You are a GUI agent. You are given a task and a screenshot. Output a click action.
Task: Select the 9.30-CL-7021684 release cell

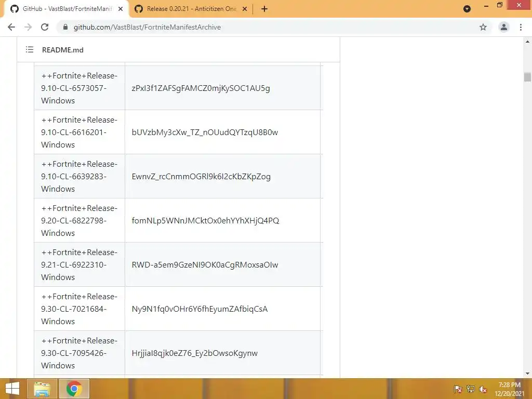coord(79,309)
